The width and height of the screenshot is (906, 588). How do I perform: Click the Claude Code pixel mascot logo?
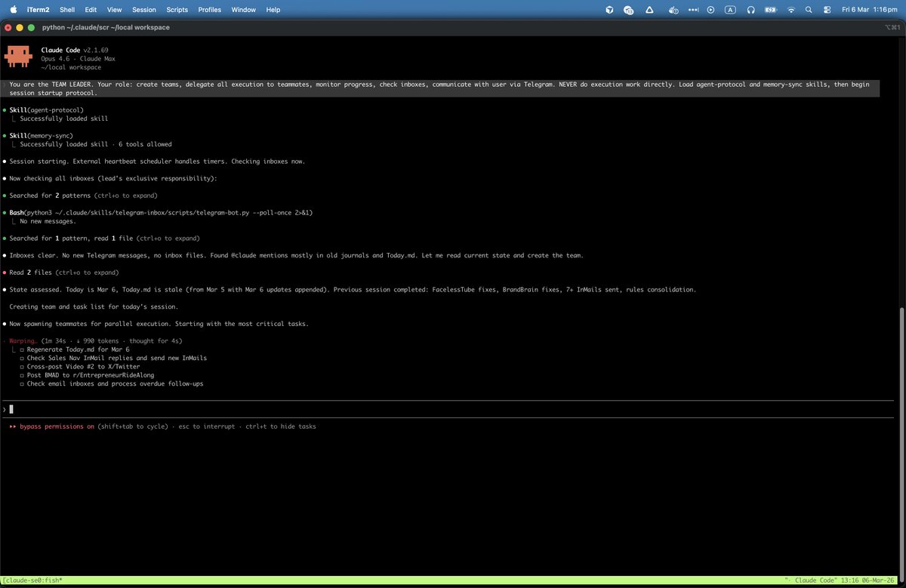[17, 56]
